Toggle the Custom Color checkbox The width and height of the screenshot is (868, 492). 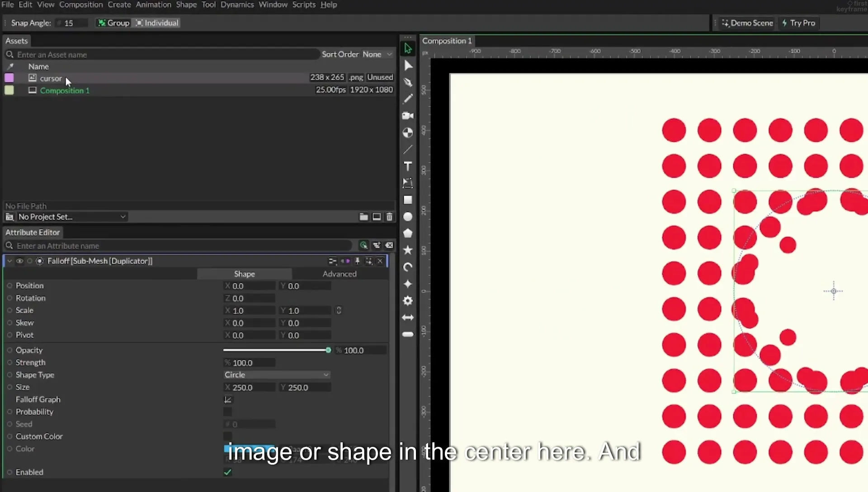click(228, 436)
